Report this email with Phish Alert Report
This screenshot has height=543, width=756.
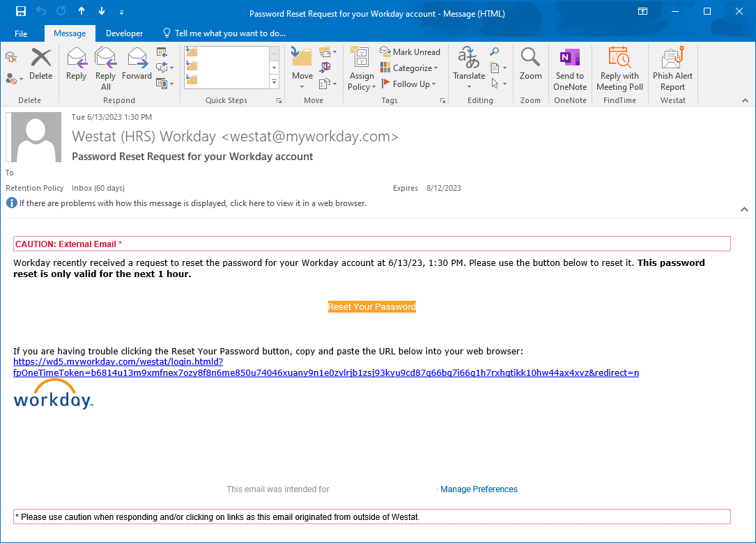[672, 69]
